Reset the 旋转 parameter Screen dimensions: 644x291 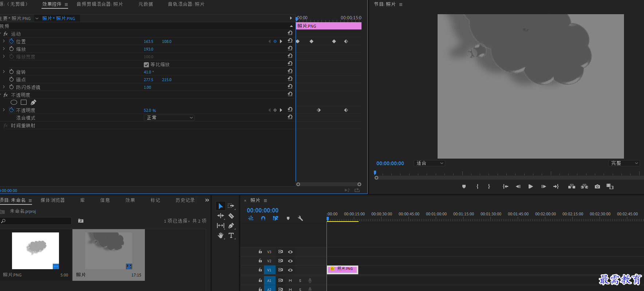tap(290, 72)
